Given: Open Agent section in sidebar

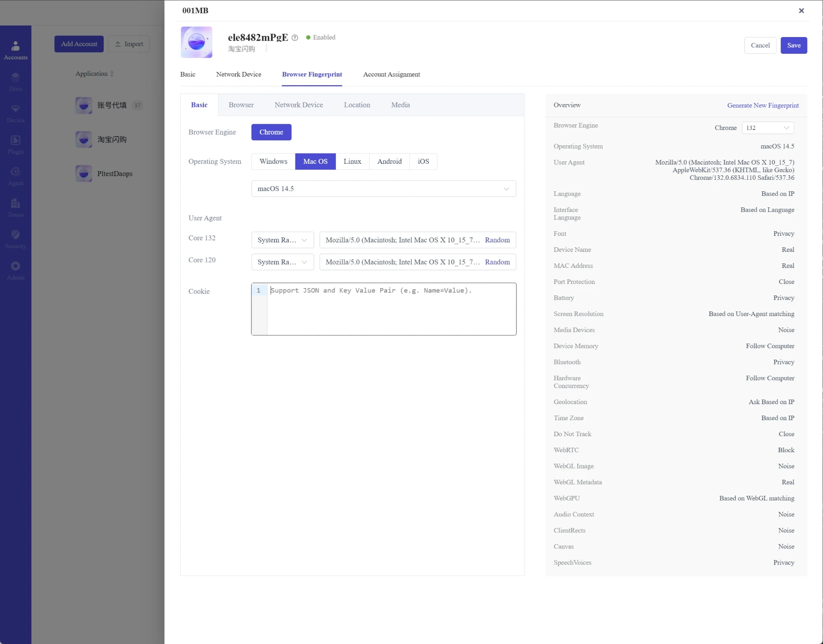Looking at the screenshot, I should point(16,177).
